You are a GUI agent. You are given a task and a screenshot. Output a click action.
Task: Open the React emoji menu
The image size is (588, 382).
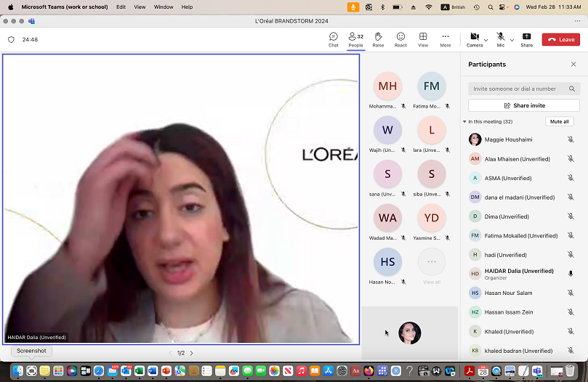pyautogui.click(x=400, y=39)
